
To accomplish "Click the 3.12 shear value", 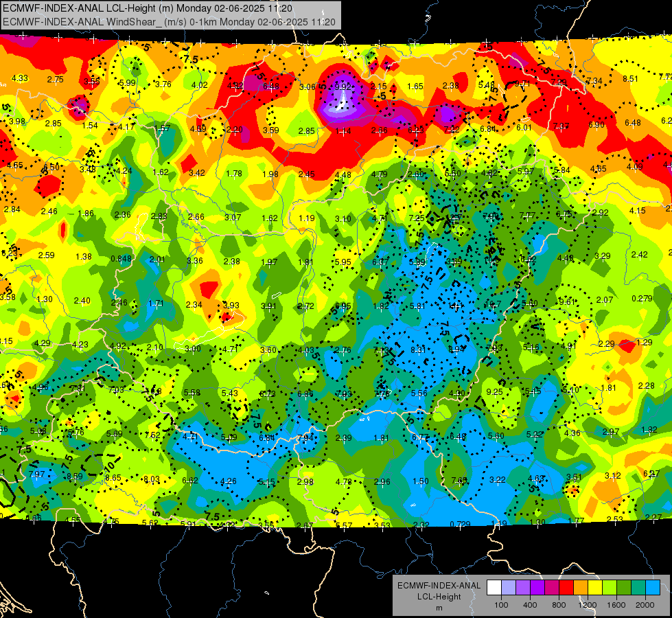I will [x=613, y=475].
